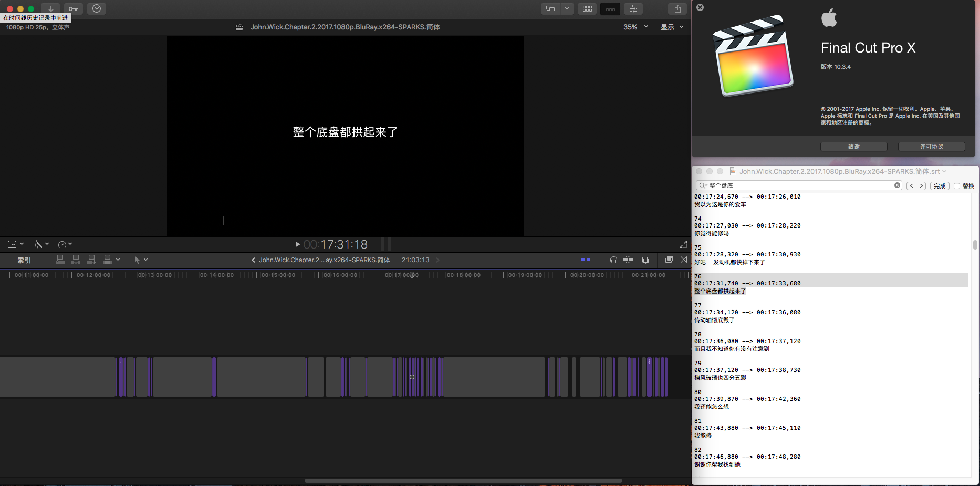Viewport: 980px width, 486px height.
Task: Open search options magnifier dropdown in srt window
Action: click(703, 185)
